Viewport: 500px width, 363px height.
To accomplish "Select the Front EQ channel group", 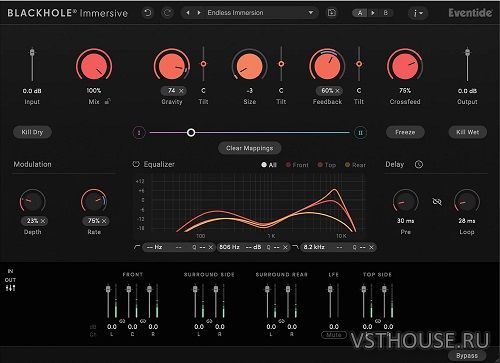I will pos(297,165).
